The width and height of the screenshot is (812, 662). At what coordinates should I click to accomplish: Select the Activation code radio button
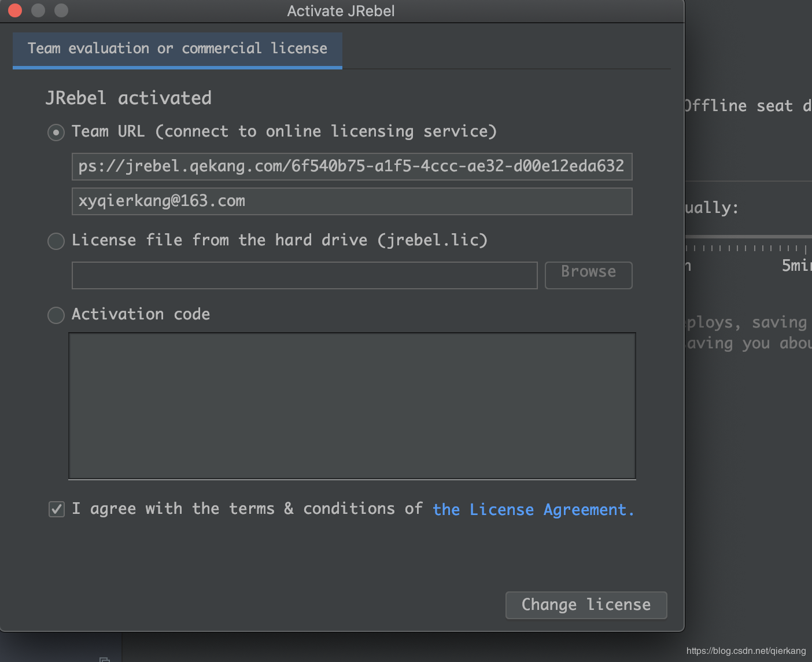56,315
